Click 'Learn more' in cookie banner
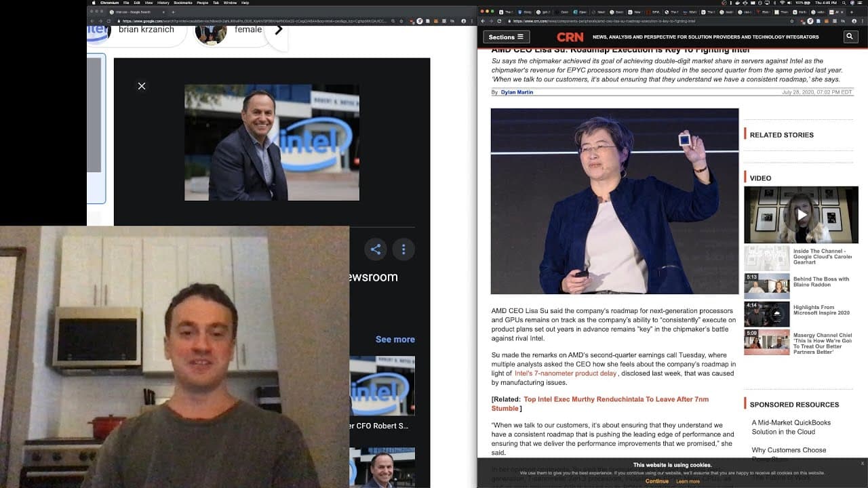The image size is (868, 488). pyautogui.click(x=688, y=481)
